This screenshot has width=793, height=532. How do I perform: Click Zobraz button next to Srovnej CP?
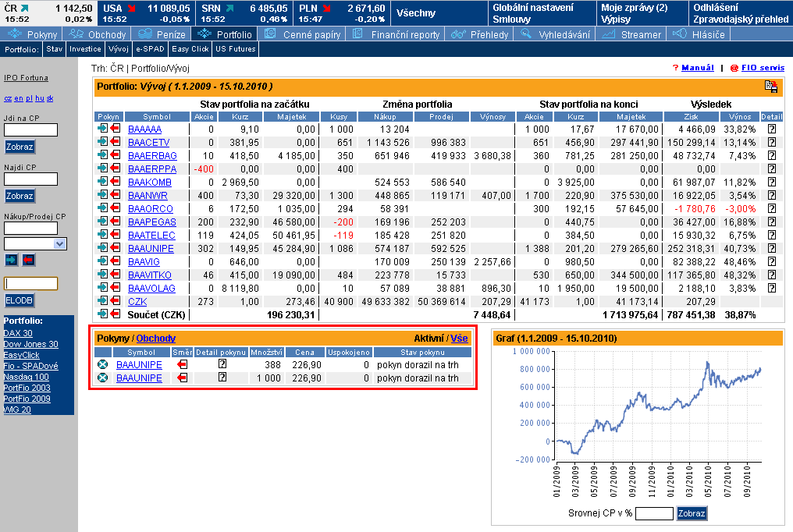[x=692, y=513]
